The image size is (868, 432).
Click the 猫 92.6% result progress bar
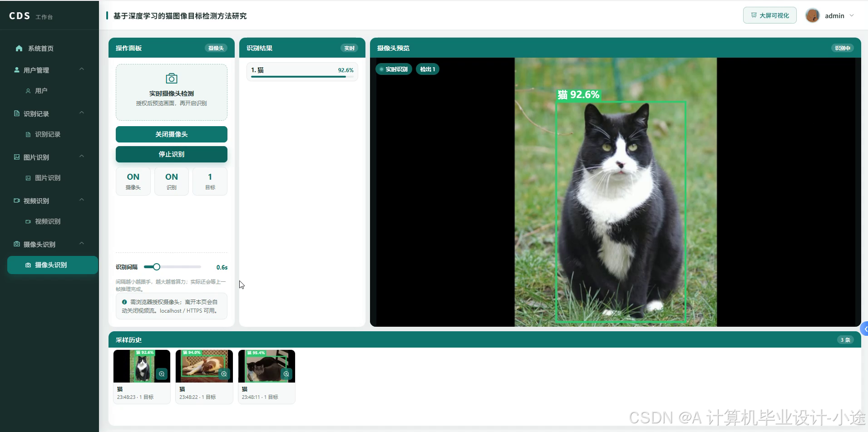click(x=302, y=77)
